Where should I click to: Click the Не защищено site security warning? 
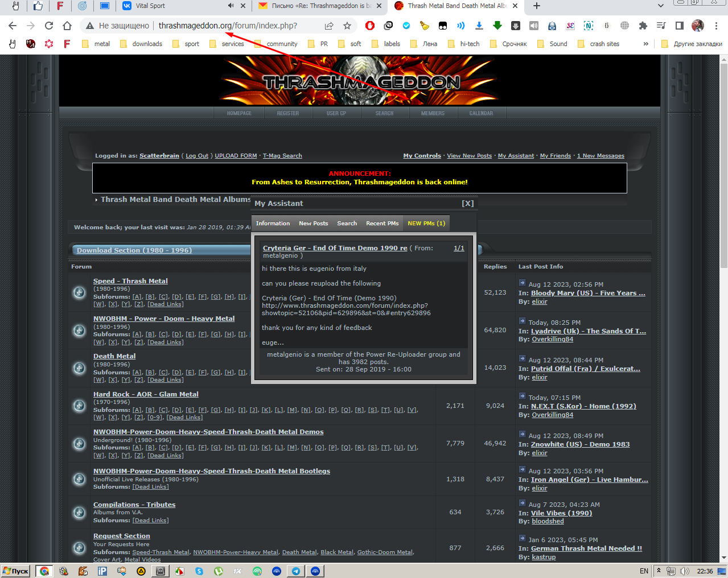[x=118, y=26]
